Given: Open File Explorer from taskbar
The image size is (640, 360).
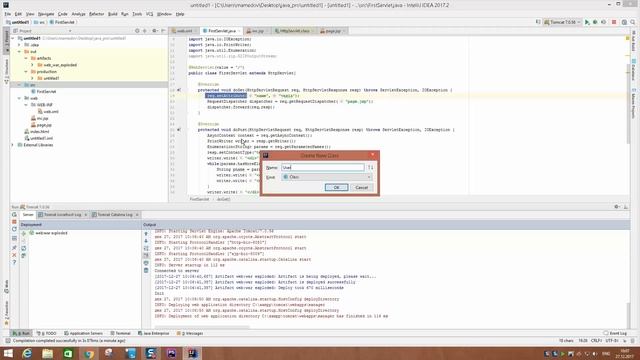Looking at the screenshot, I should pyautogui.click(x=48, y=353).
